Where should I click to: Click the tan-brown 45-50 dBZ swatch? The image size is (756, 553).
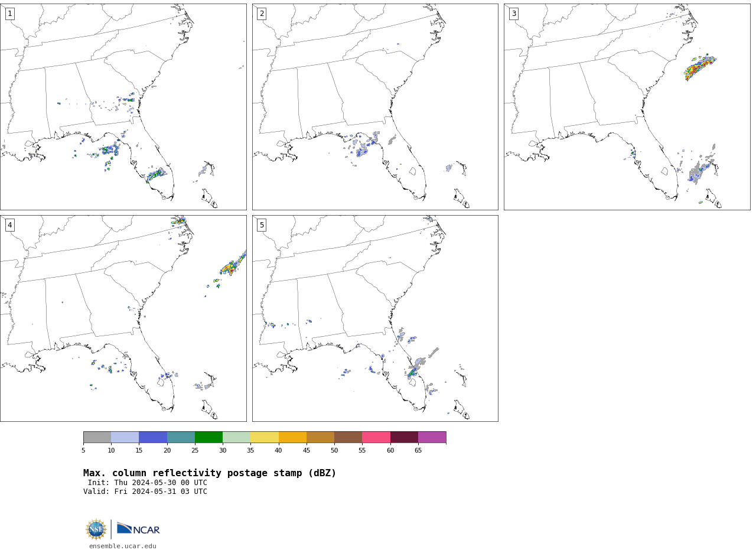[x=320, y=437]
